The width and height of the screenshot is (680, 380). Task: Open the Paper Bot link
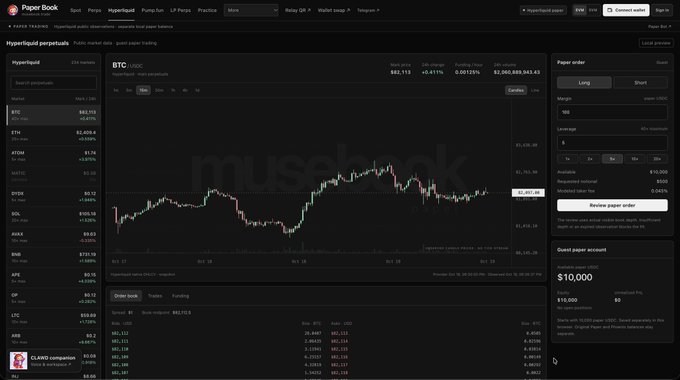coord(659,26)
